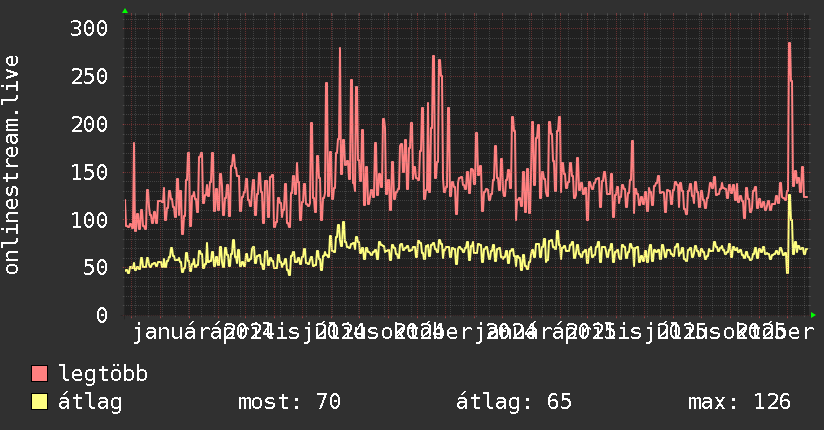Click the 200 y-axis label

89,125
